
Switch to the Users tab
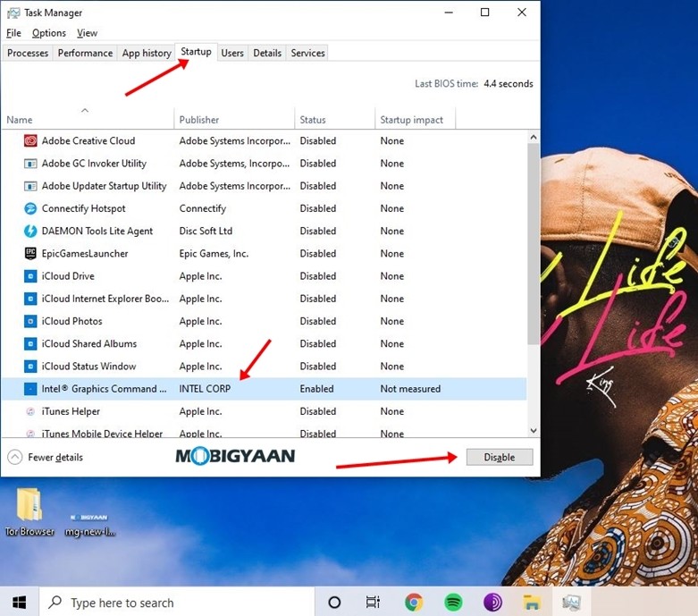[232, 53]
